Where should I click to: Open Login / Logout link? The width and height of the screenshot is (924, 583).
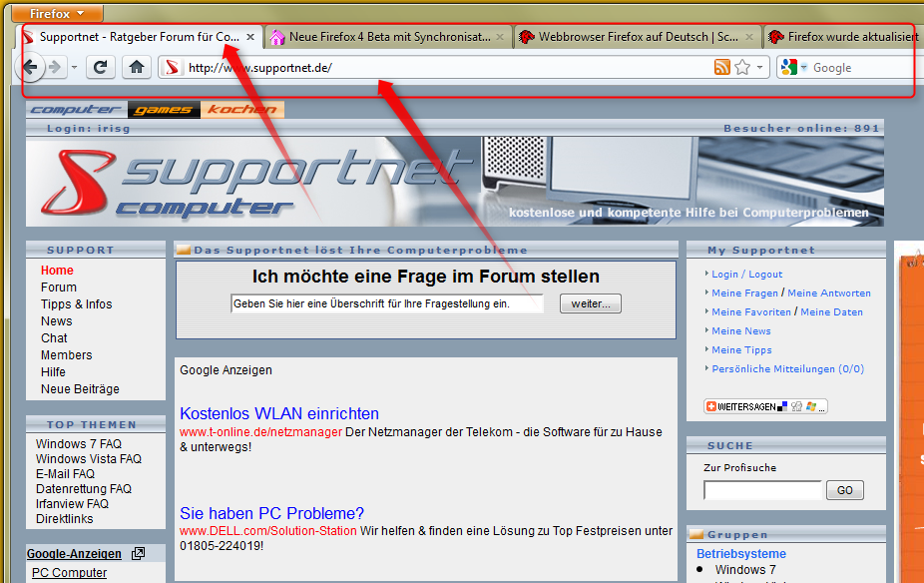(746, 275)
